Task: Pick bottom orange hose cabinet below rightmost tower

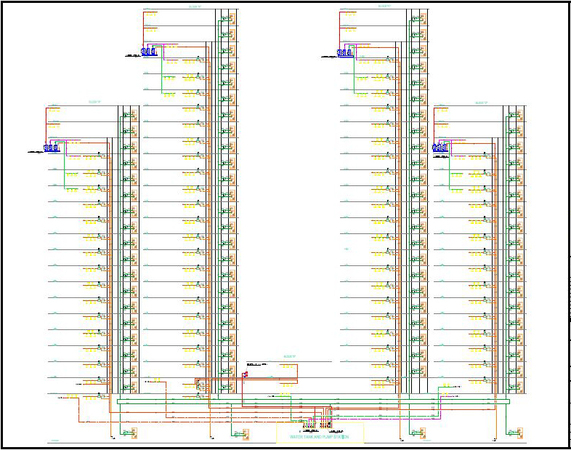Action: (520, 433)
